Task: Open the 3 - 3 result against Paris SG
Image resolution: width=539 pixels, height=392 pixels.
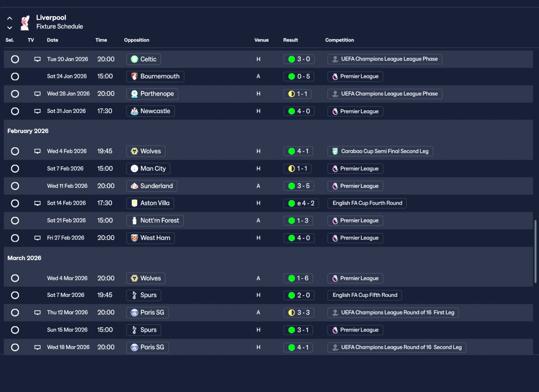Action: coord(299,312)
